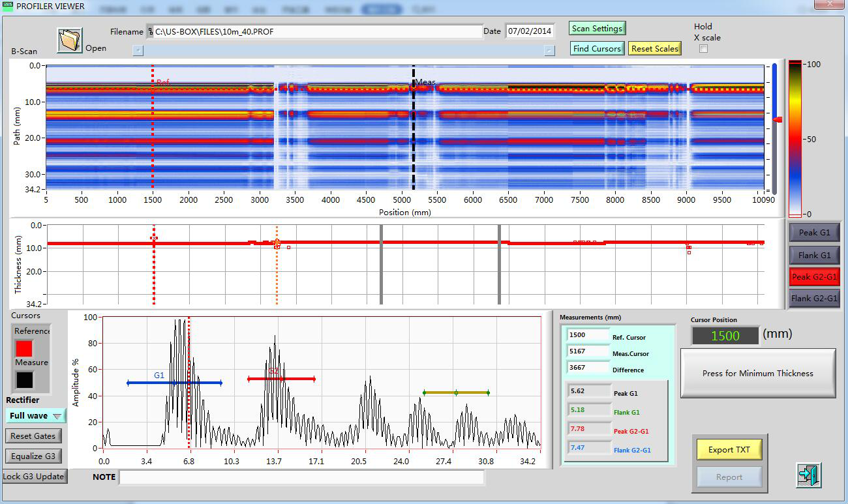Open the Full wave rectifier dropdown

pyautogui.click(x=37, y=416)
